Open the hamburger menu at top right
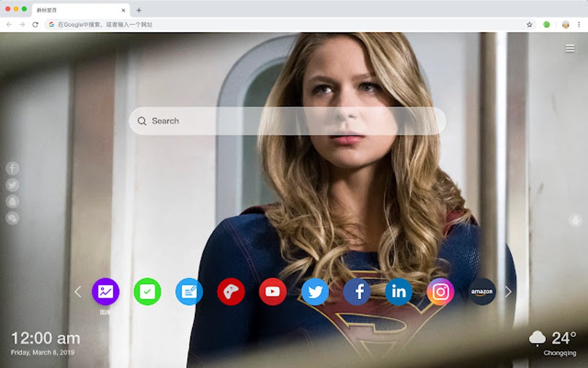588x368 pixels. tap(570, 48)
